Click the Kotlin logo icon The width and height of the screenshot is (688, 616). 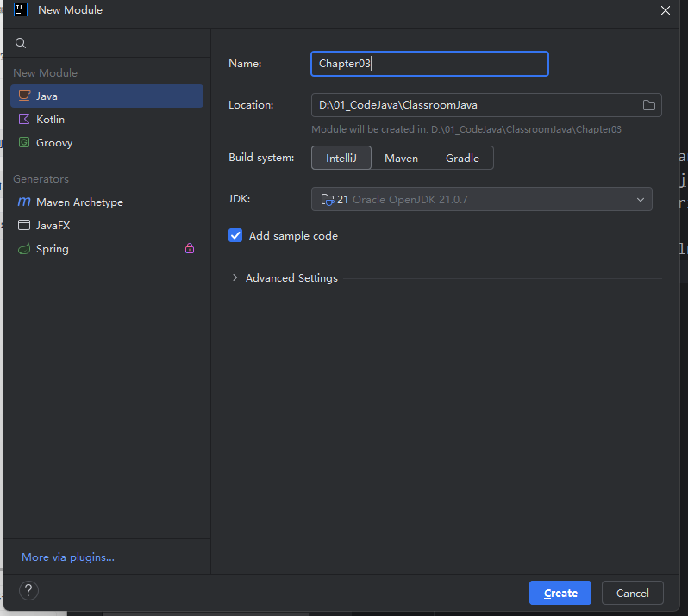[x=24, y=119]
